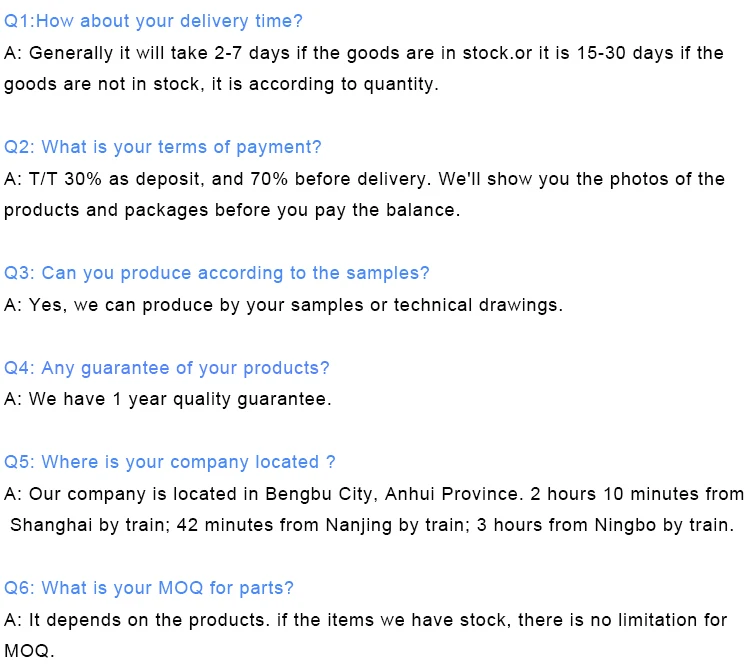This screenshot has width=750, height=672.
Task: Select the Q2 terms of payment heading
Action: pos(163,147)
